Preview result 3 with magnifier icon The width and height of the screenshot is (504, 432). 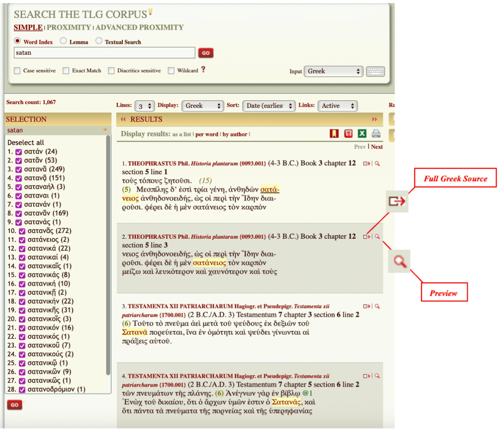coord(377,306)
